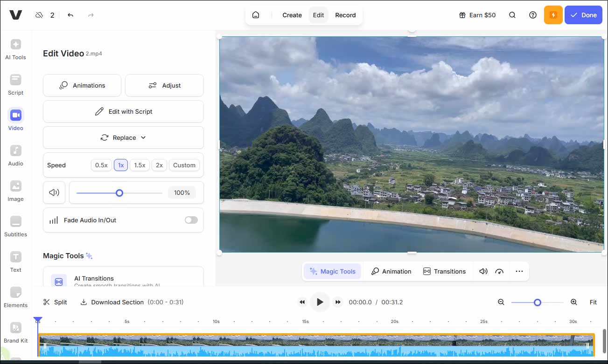Open the Text panel

pos(15,261)
